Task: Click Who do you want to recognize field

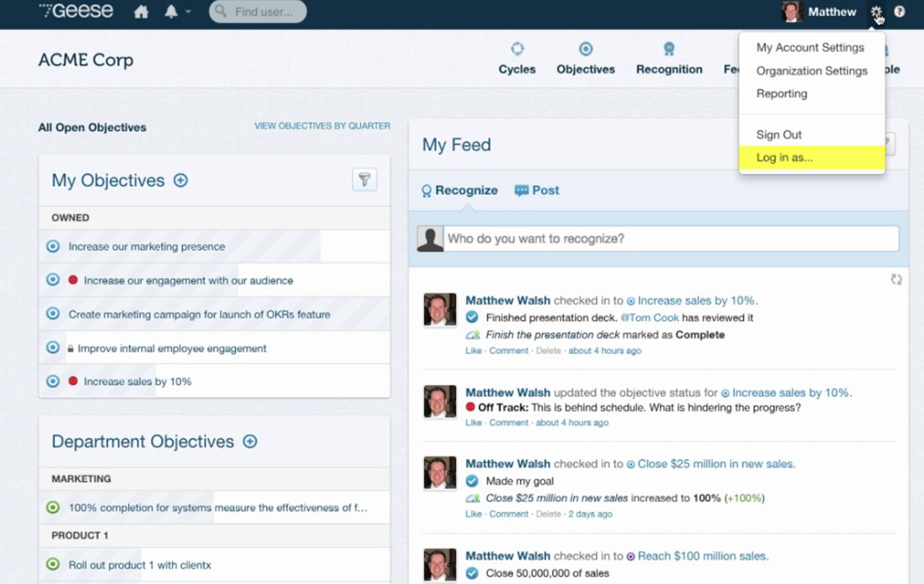Action: coord(671,239)
